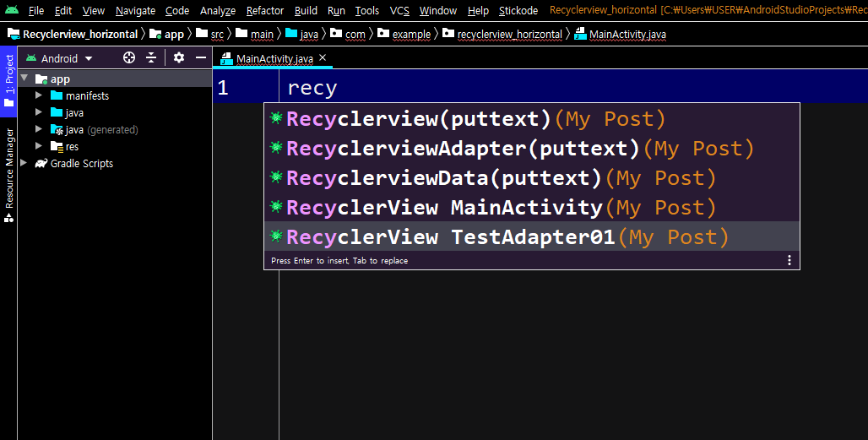Expand the Gradle Scripts node
868x440 pixels.
click(24, 163)
